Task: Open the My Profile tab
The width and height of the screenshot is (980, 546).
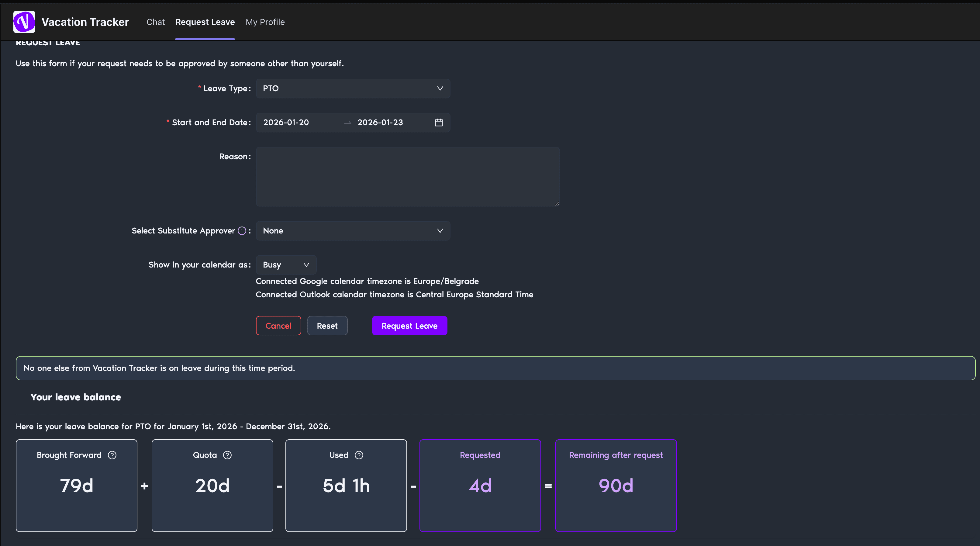Action: (265, 22)
